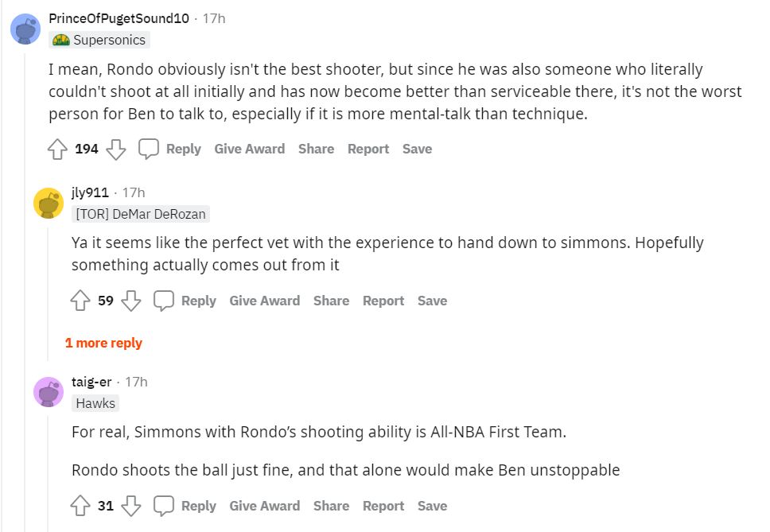The width and height of the screenshot is (770, 532).
Task: Open taig-er's Hawks flair
Action: tap(96, 403)
